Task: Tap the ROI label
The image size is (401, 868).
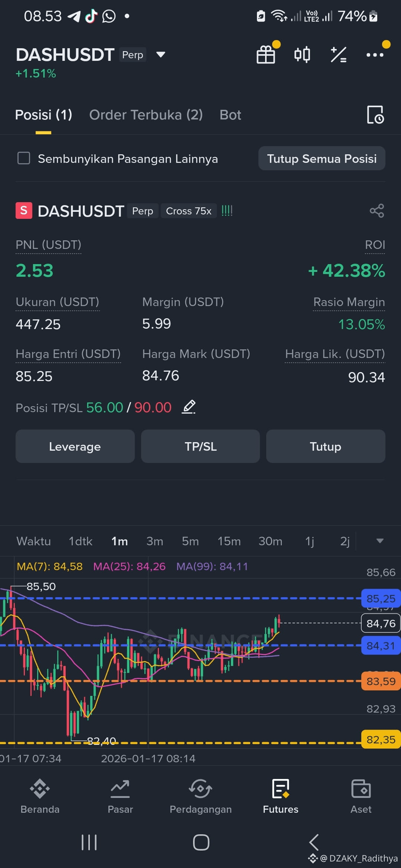Action: pyautogui.click(x=375, y=245)
